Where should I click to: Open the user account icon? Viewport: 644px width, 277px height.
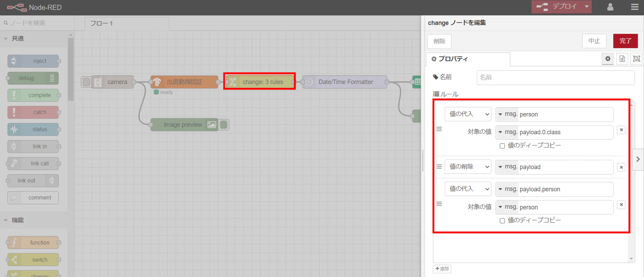click(x=610, y=7)
